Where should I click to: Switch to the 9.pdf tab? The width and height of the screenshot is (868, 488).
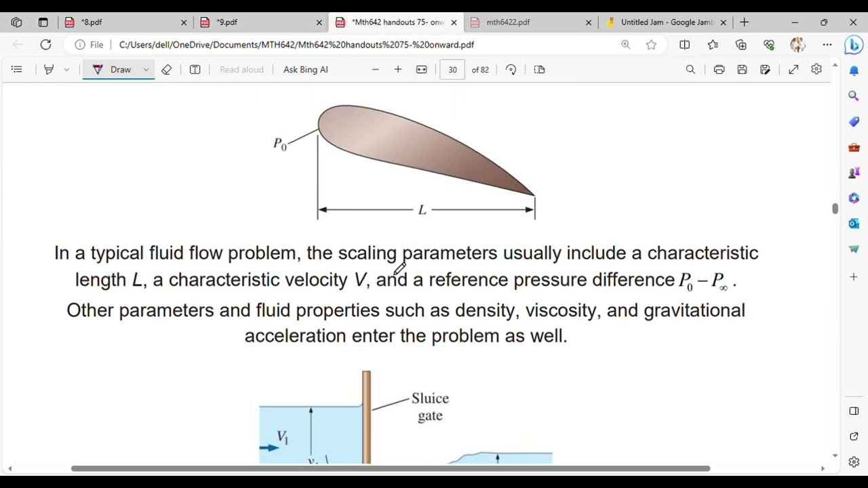click(x=261, y=22)
